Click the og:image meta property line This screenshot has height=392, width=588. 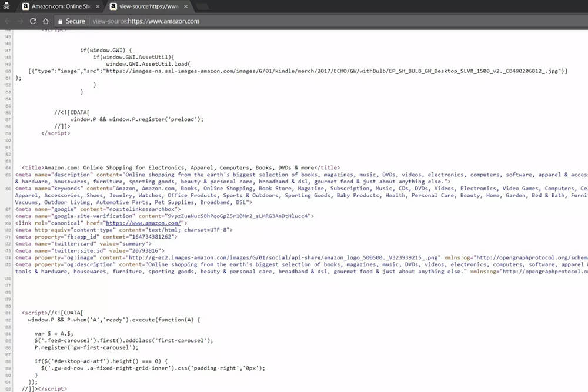click(x=302, y=258)
